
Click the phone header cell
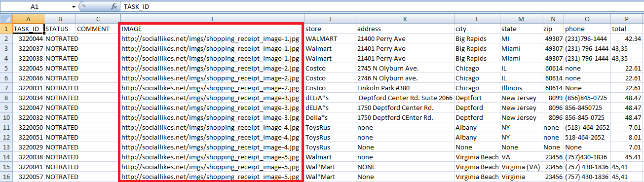[587, 29]
